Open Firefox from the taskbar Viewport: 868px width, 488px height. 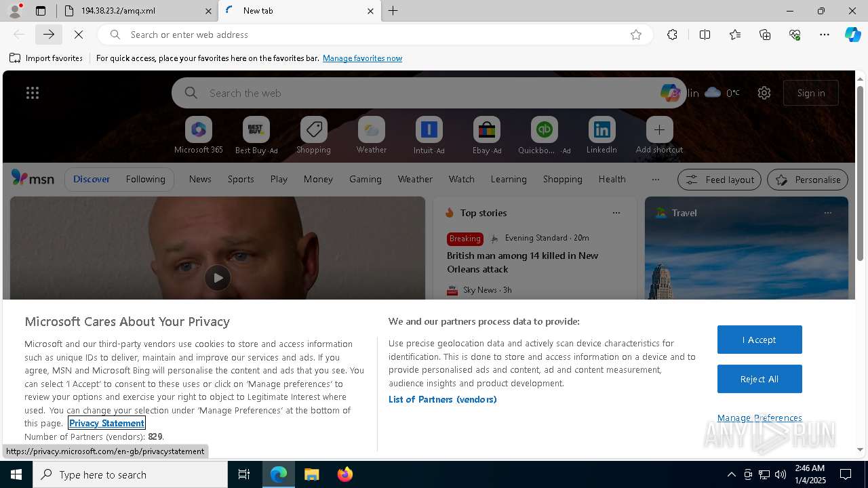pos(345,474)
